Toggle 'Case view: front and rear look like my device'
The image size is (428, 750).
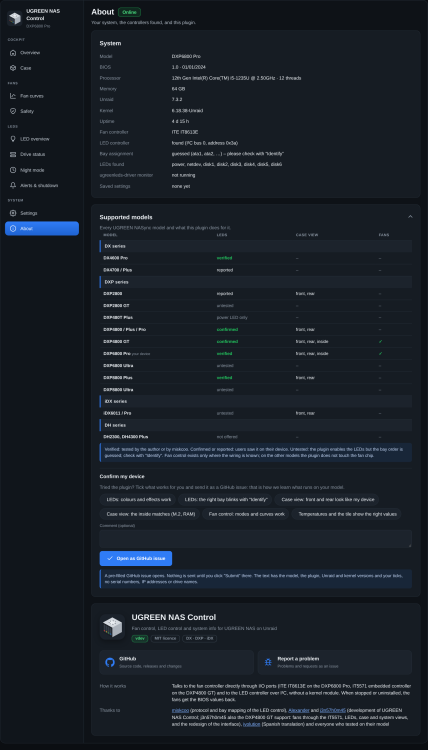[327, 499]
